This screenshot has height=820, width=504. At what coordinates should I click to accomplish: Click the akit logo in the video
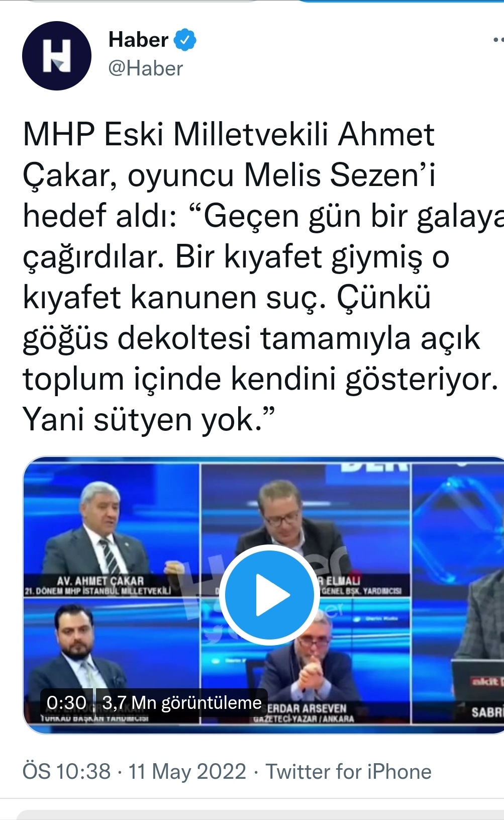click(485, 682)
